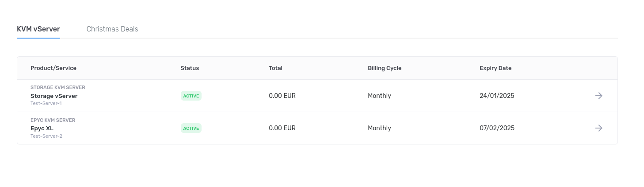Open the Epyc XL product name
This screenshot has height=187, width=644.
pyautogui.click(x=42, y=128)
